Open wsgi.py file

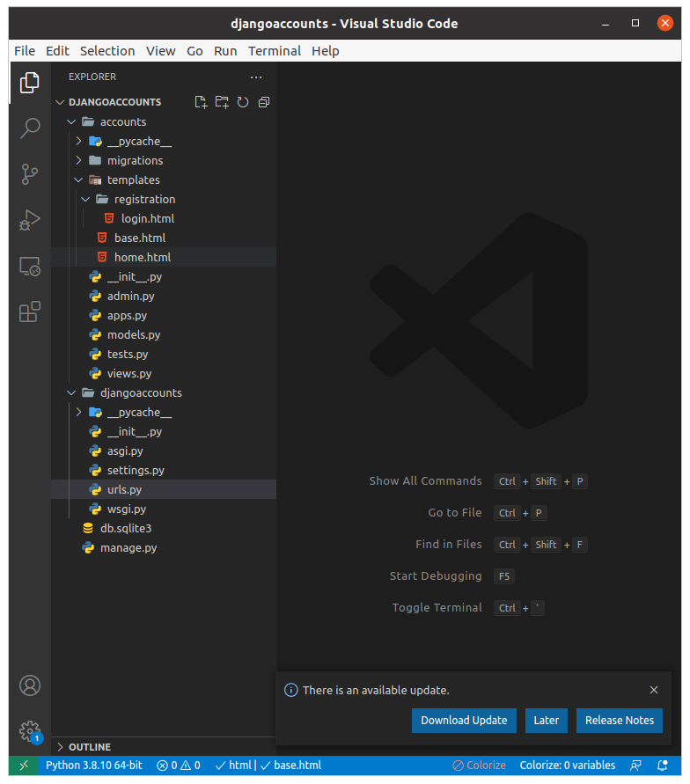pos(164,509)
